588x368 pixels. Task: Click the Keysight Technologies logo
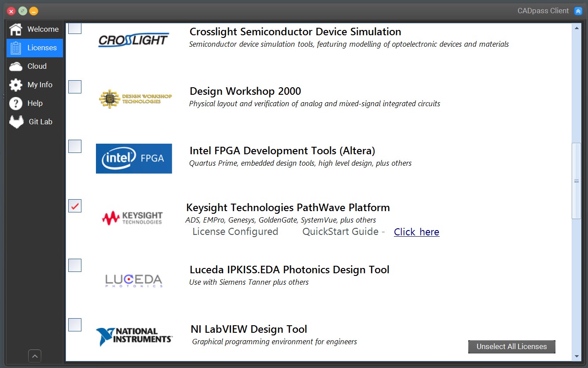[x=132, y=218]
